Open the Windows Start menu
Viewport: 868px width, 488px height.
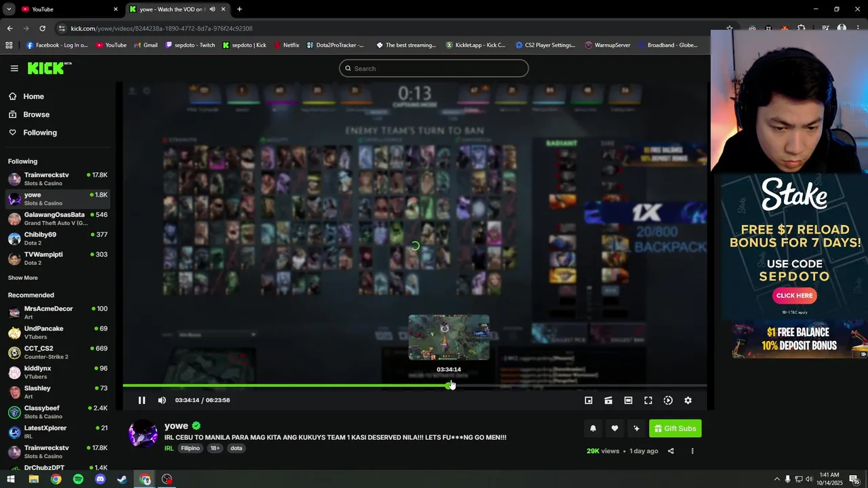[x=11, y=479]
